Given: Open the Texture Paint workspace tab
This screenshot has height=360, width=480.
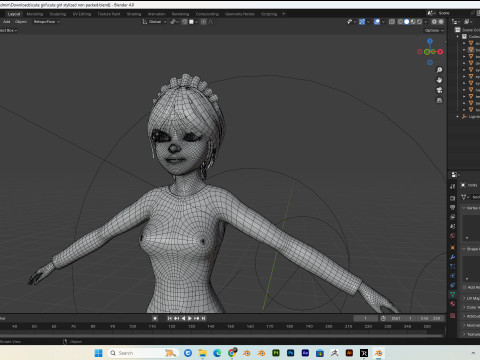Looking at the screenshot, I should tap(109, 14).
